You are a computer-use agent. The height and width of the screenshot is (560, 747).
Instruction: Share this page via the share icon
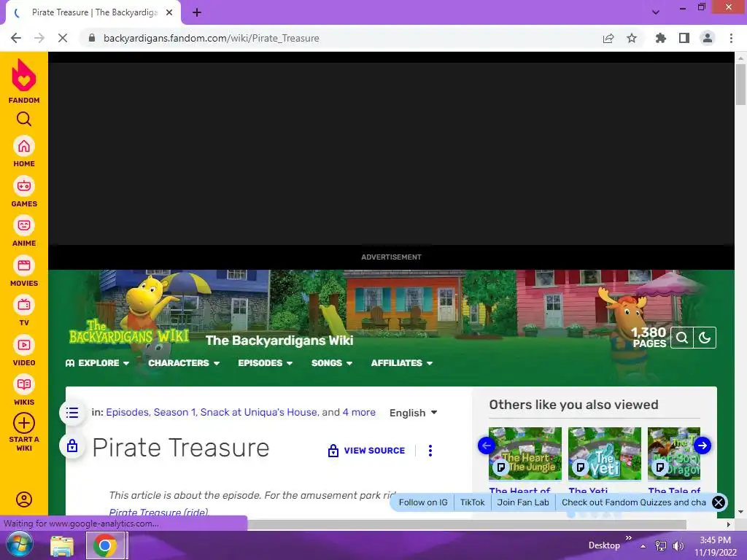tap(608, 38)
